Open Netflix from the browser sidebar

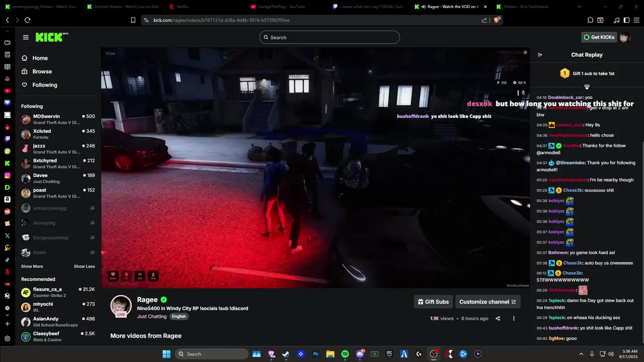[x=7, y=271]
